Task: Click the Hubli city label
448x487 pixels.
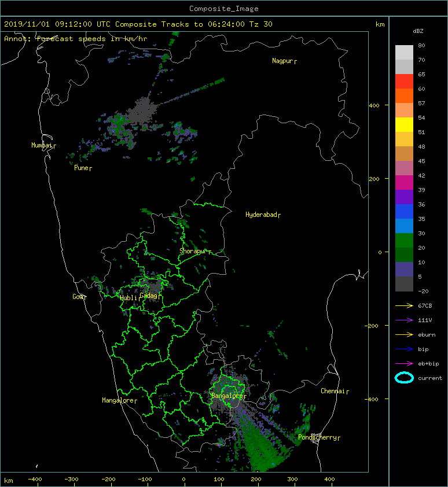Action: pos(130,298)
